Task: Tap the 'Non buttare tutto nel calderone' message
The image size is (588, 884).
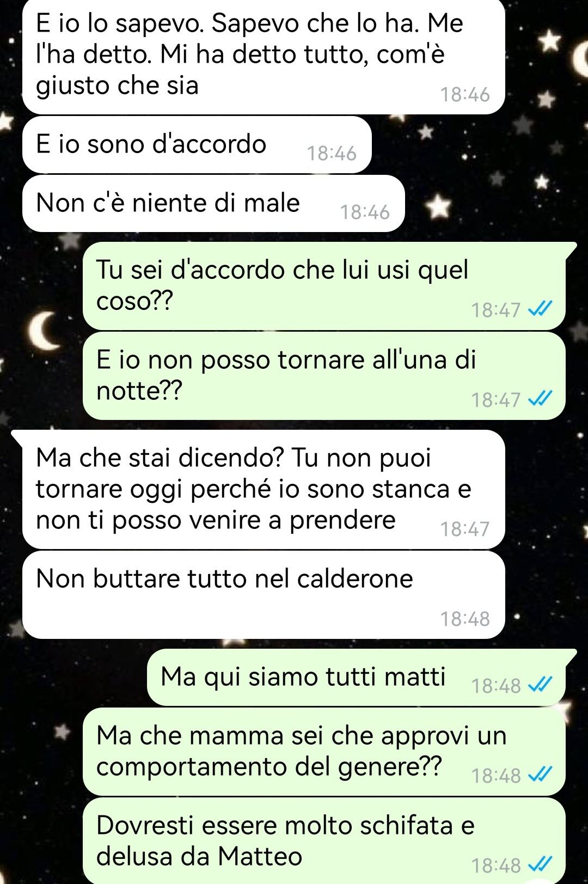Action: [264, 595]
